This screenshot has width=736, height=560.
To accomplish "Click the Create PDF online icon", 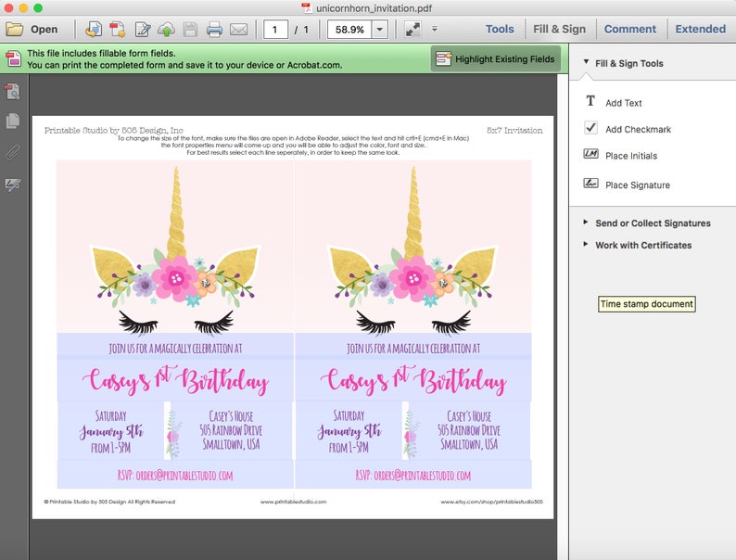I will pos(94,29).
